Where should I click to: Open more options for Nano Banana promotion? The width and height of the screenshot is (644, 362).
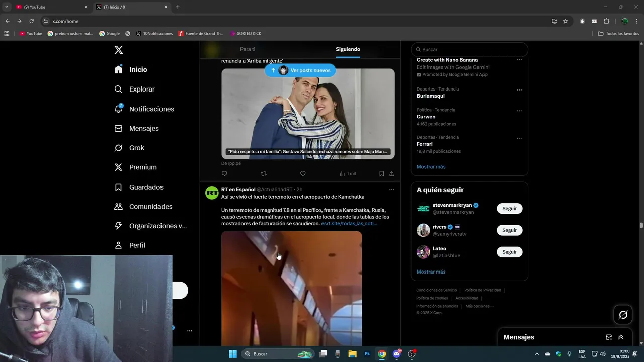(519, 60)
